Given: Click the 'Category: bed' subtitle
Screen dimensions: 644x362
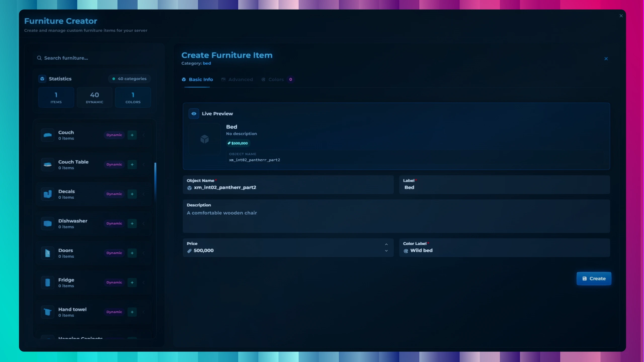Looking at the screenshot, I should [196, 63].
